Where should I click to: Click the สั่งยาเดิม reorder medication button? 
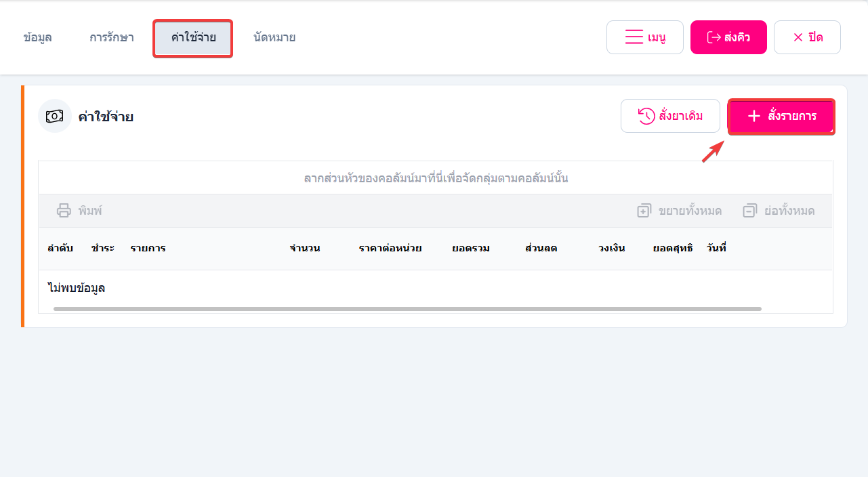point(670,116)
